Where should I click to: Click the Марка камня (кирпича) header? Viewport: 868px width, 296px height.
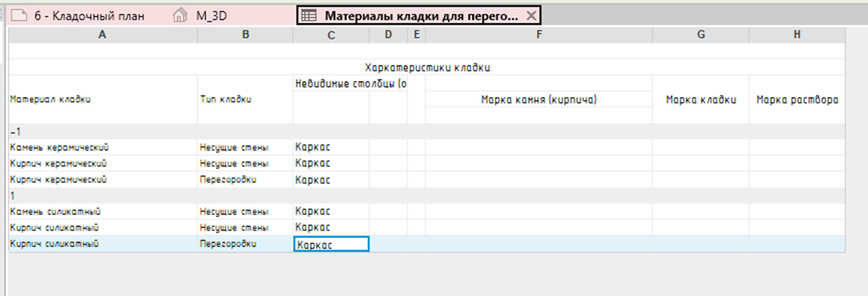point(539,99)
